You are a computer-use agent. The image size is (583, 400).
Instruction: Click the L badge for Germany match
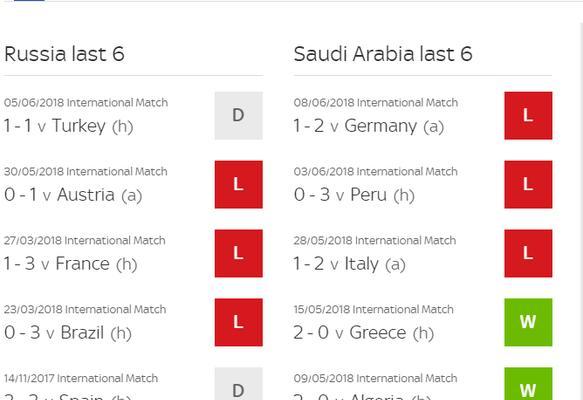[528, 116]
